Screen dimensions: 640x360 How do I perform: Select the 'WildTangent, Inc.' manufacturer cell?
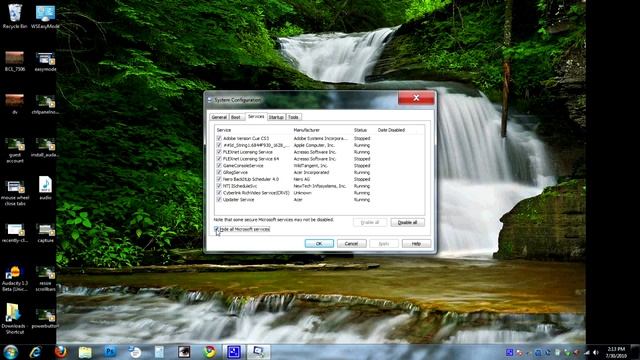coord(310,166)
